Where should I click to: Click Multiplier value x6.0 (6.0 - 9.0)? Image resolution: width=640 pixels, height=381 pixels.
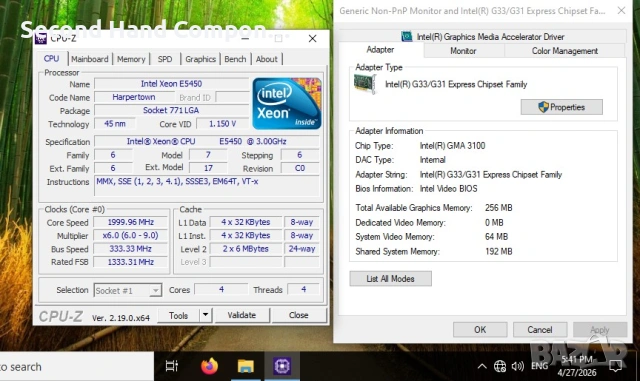[x=131, y=235]
